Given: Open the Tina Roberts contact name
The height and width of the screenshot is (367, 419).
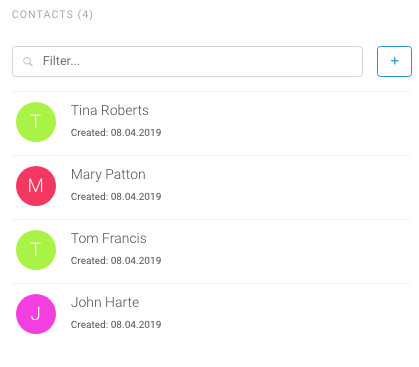Looking at the screenshot, I should click(x=110, y=110).
